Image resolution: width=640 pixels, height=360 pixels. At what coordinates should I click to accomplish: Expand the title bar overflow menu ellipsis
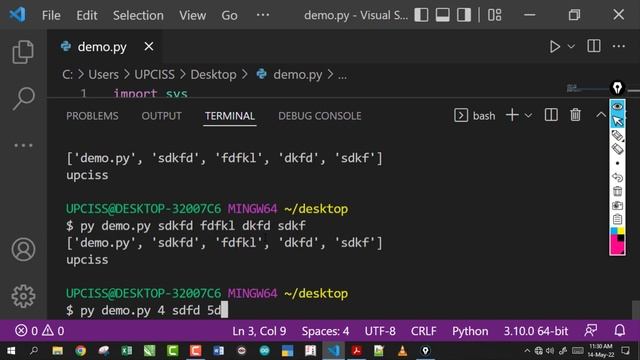(262, 15)
